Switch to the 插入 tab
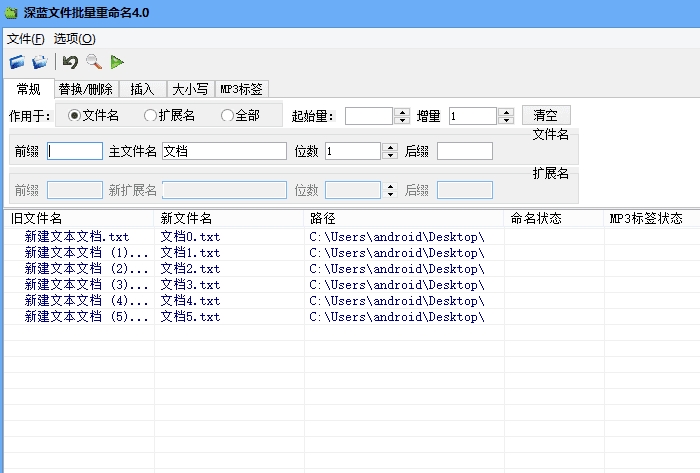700x473 pixels. coord(142,89)
